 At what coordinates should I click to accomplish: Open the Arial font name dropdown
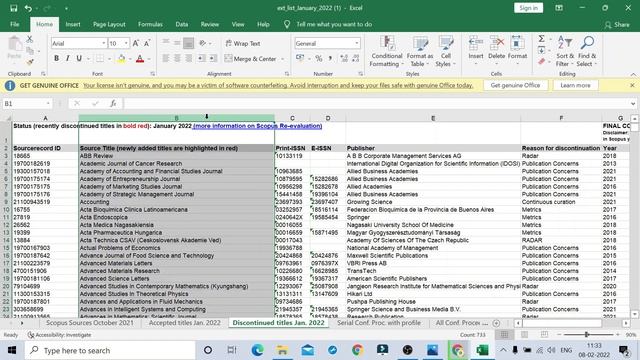104,43
